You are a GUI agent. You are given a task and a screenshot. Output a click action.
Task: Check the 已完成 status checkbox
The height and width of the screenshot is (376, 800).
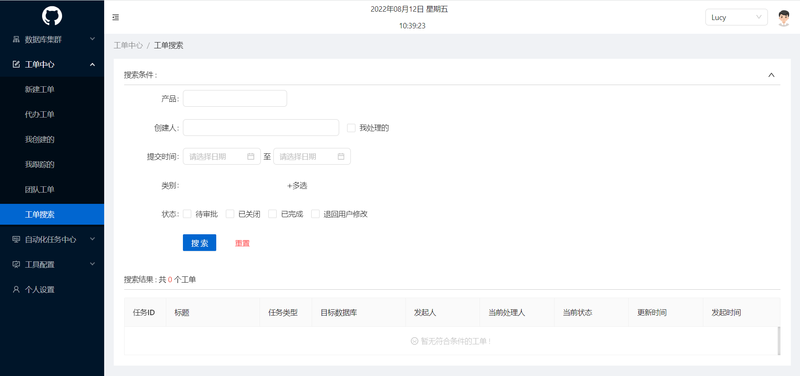pos(272,214)
